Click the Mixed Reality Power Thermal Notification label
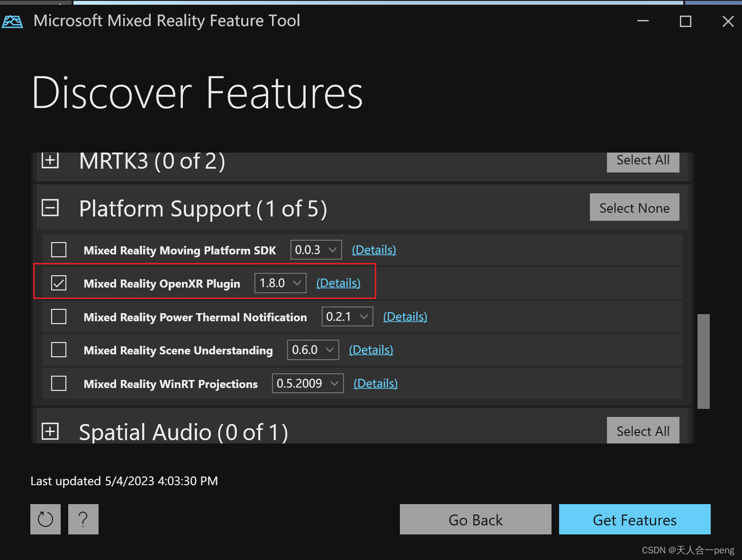The height and width of the screenshot is (560, 742). click(x=195, y=317)
